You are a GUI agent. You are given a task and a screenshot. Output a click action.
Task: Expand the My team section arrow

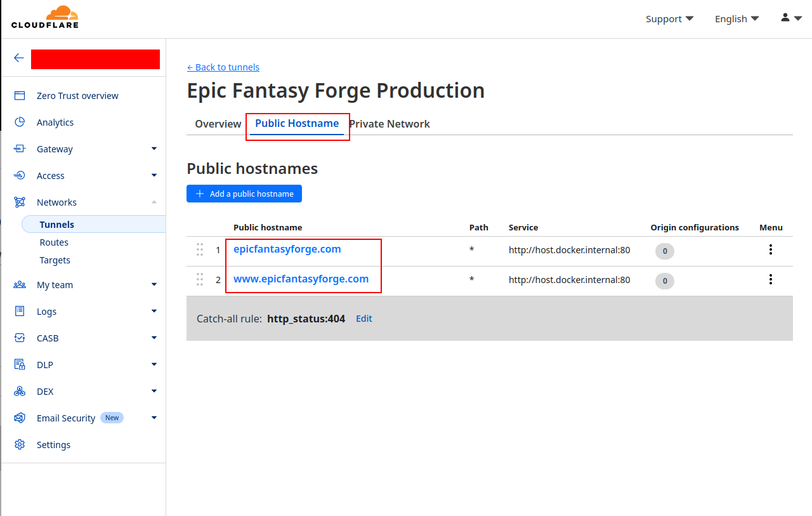(x=154, y=284)
